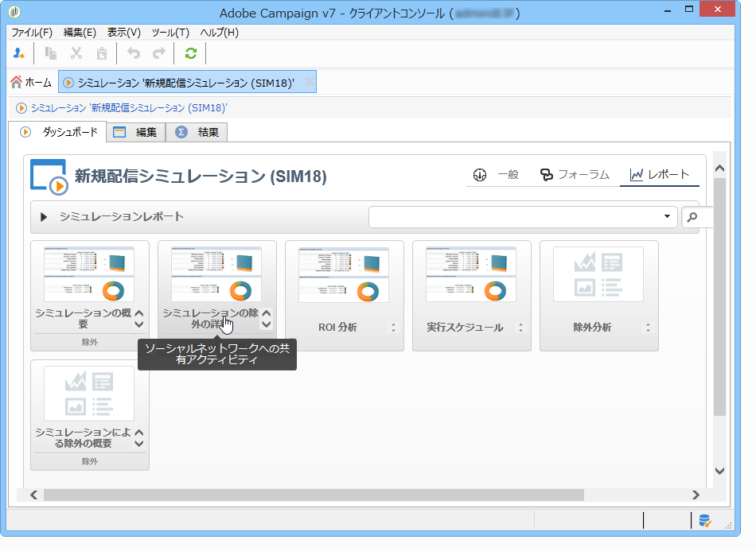The height and width of the screenshot is (551, 756).
Task: Click the simulation breadcrumb link
Action: pos(129,108)
